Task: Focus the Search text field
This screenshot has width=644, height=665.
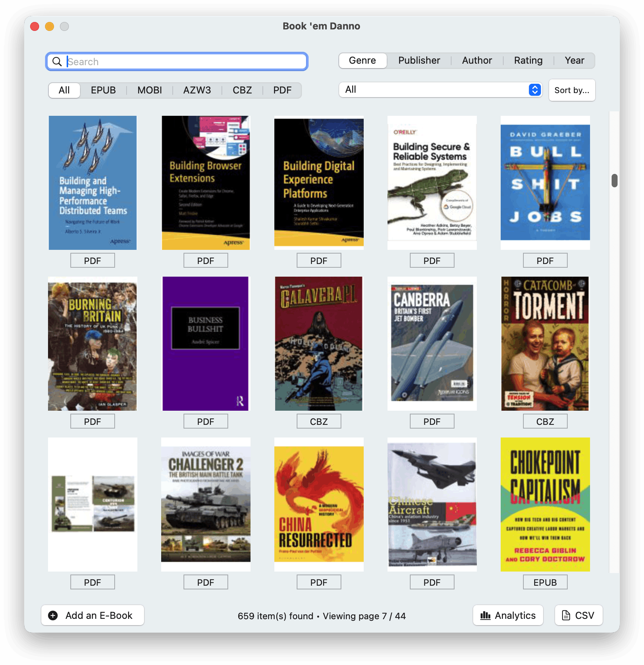Action: tap(177, 61)
